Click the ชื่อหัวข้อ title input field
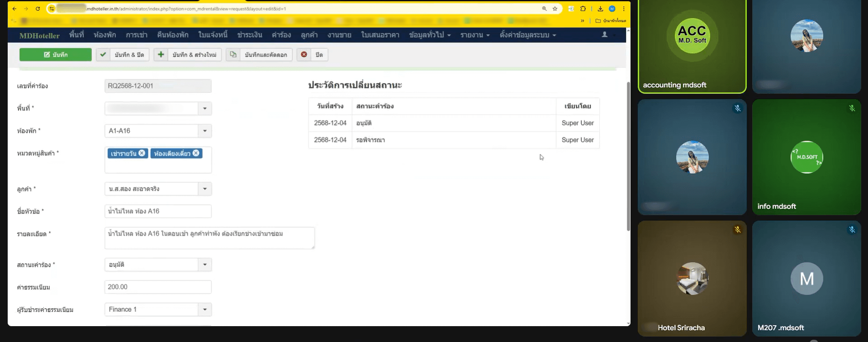Screen dimensions: 868x342 [x=157, y=211]
